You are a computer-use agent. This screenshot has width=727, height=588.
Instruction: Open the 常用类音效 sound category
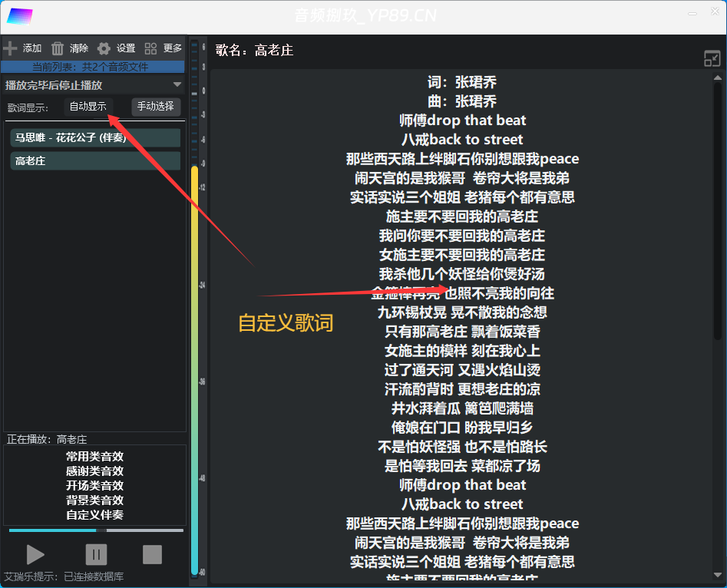tap(95, 456)
